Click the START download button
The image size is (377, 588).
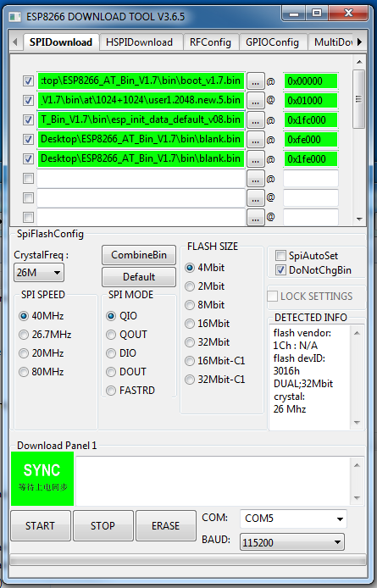41,526
